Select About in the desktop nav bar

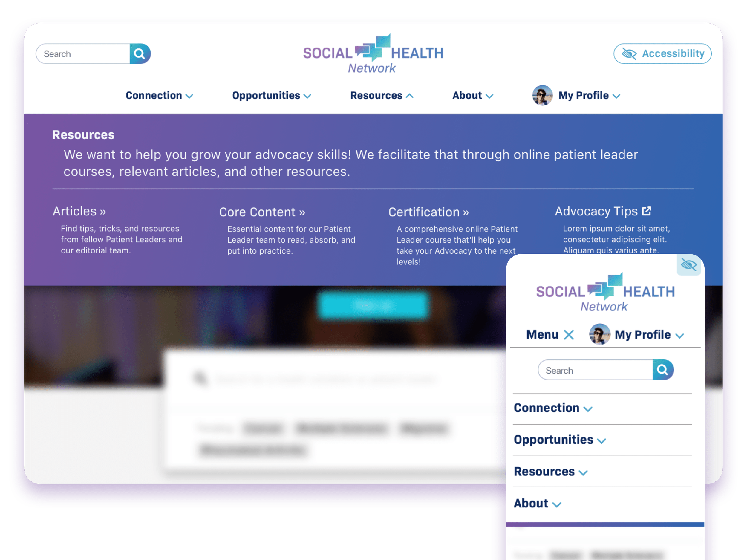pyautogui.click(x=467, y=95)
